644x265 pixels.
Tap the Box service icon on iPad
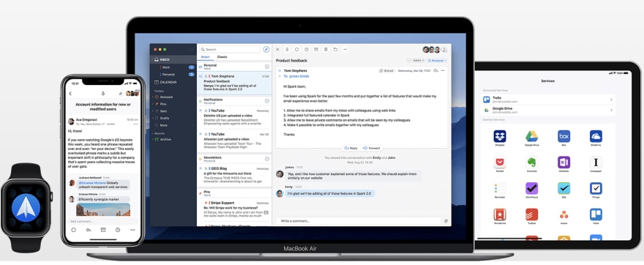(x=564, y=136)
